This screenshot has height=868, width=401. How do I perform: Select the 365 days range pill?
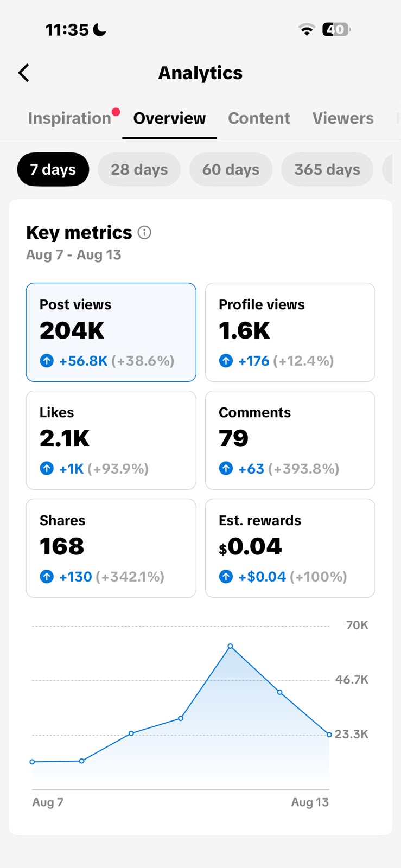[x=327, y=169]
